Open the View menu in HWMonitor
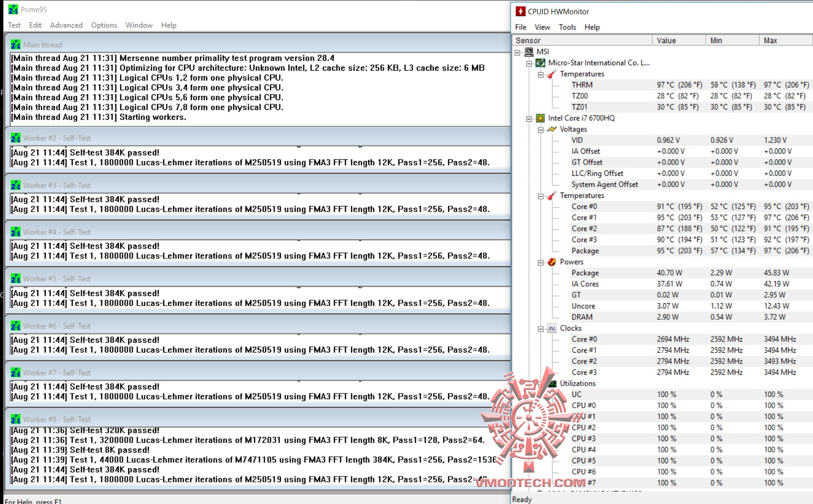Image resolution: width=813 pixels, height=504 pixels. pos(542,27)
